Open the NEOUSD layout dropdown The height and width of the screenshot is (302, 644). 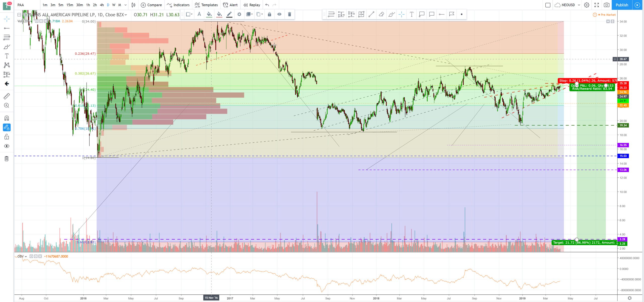click(x=579, y=5)
